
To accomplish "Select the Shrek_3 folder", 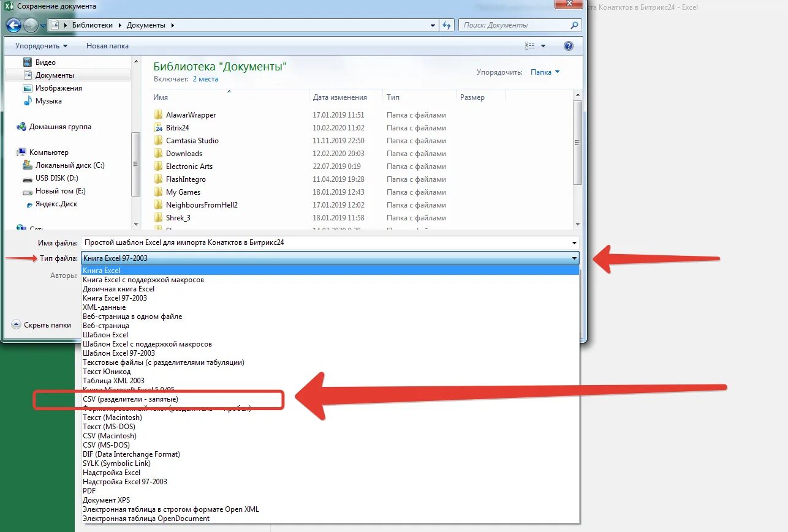I will point(178,218).
